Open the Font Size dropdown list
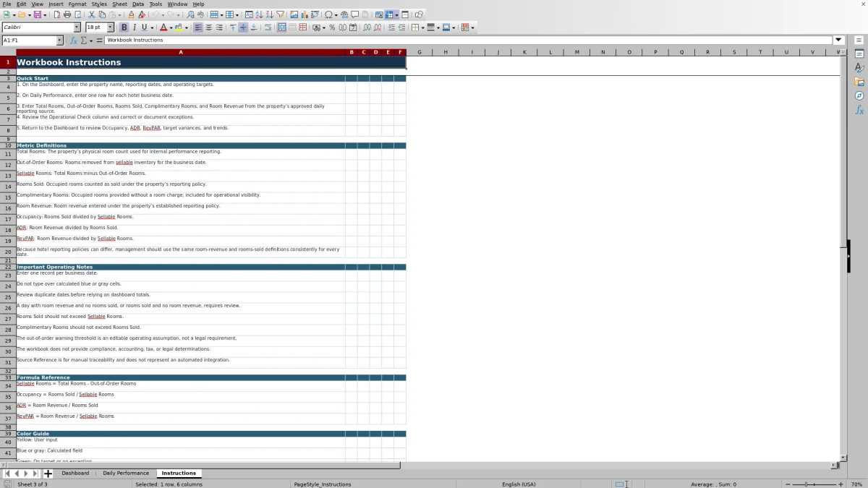868x488 pixels. [x=110, y=27]
